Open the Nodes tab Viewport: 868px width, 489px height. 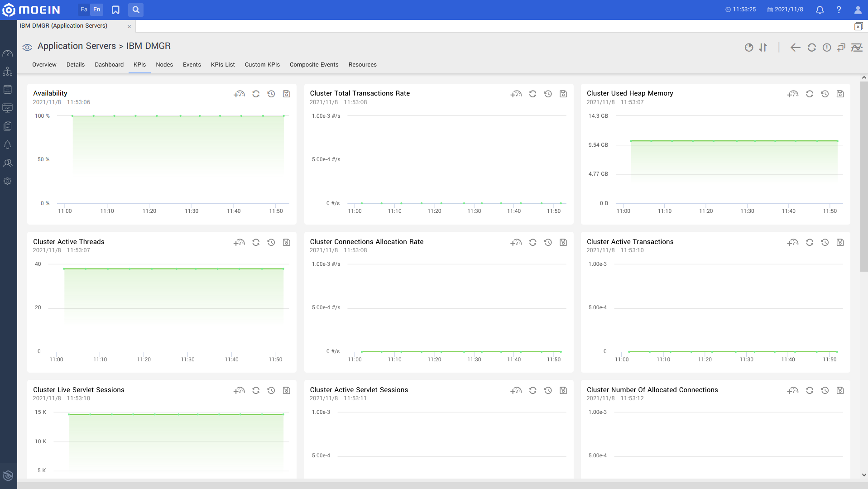tap(164, 65)
